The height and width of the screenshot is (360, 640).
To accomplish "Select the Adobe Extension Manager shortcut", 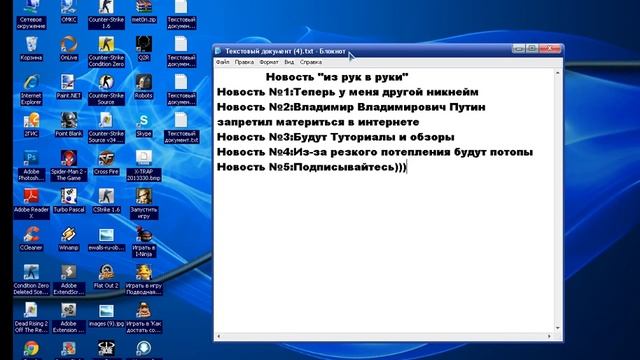I will (69, 318).
